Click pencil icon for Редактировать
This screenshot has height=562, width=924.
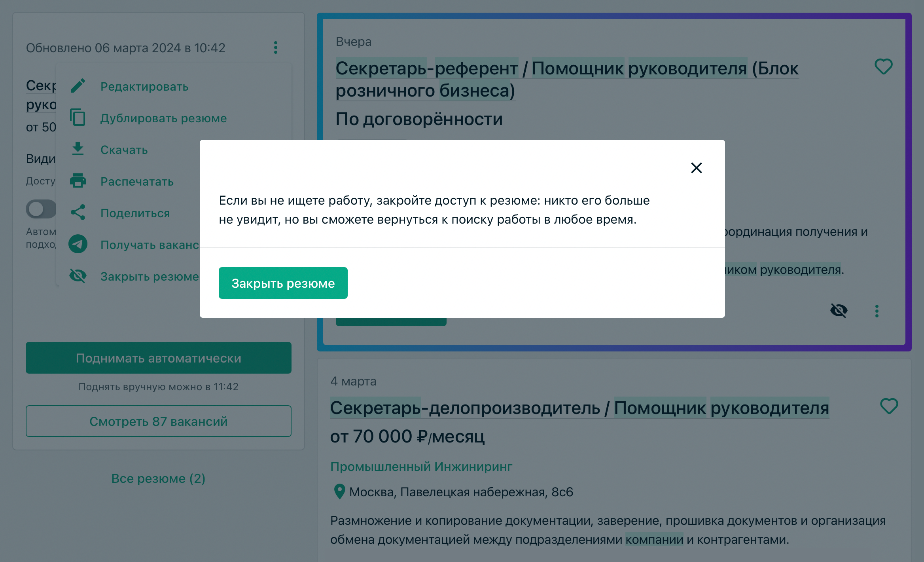[78, 86]
